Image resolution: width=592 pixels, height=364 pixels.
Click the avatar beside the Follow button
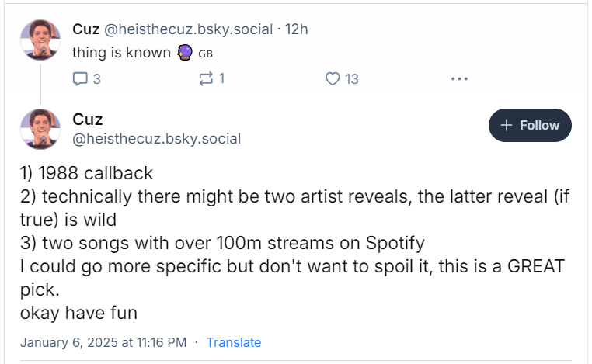coord(40,129)
